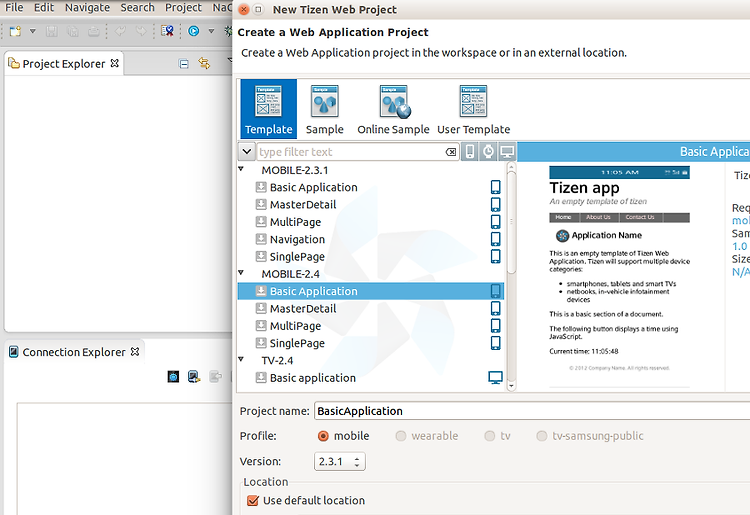750x515 pixels.
Task: Close the Connection Explorer tab
Action: click(135, 351)
